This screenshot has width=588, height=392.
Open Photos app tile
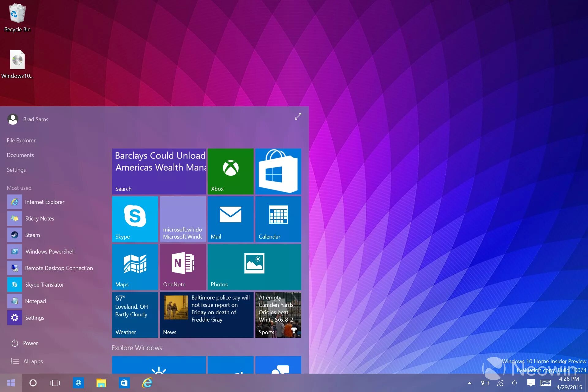coord(254,267)
